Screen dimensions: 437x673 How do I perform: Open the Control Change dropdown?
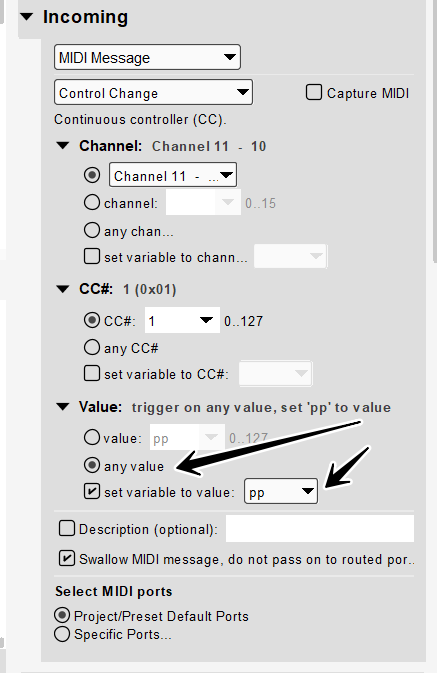[153, 92]
